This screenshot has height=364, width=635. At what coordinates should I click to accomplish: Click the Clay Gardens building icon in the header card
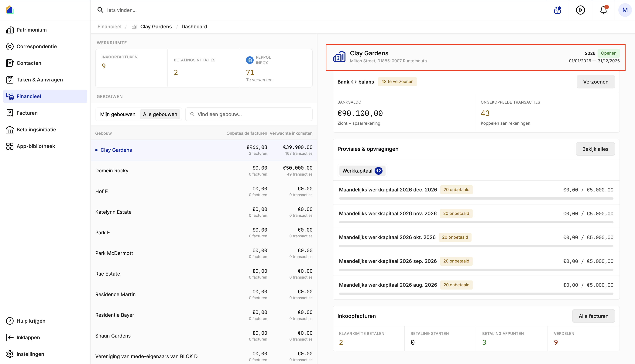click(339, 57)
